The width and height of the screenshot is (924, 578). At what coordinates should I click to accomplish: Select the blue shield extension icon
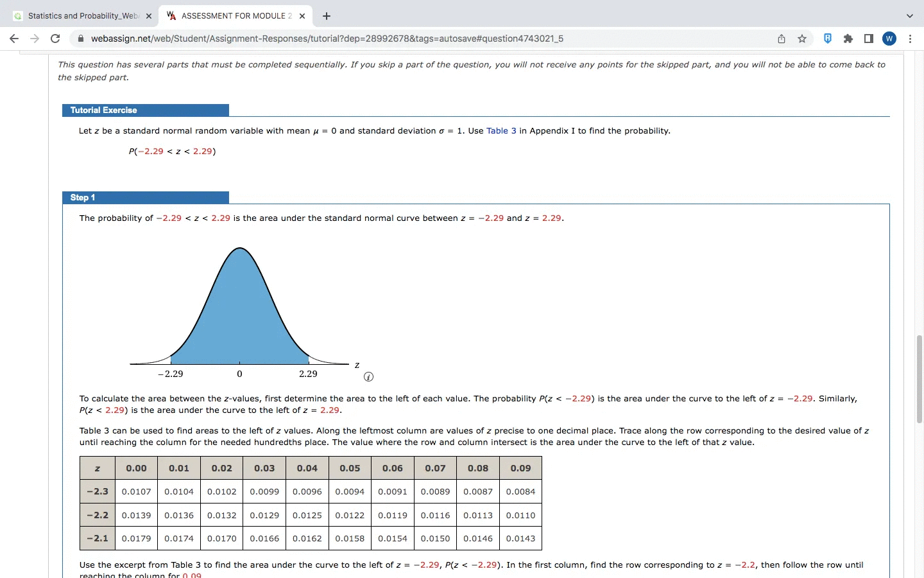pos(827,39)
